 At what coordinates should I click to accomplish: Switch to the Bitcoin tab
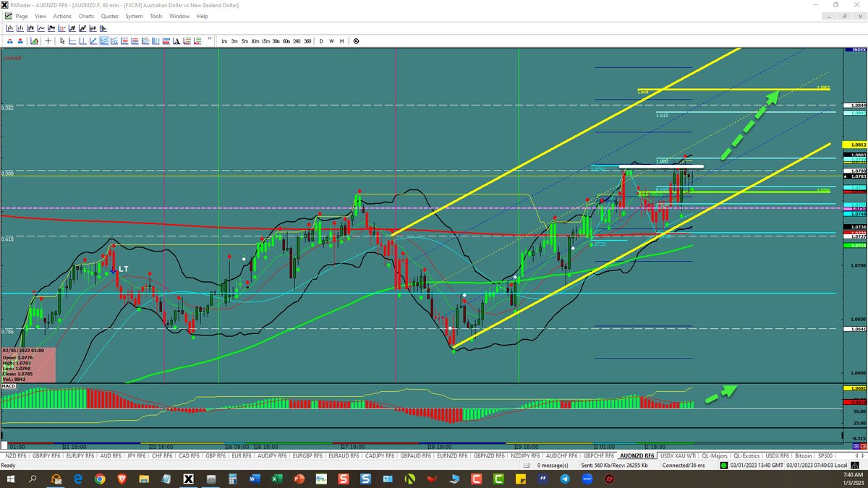coord(803,456)
